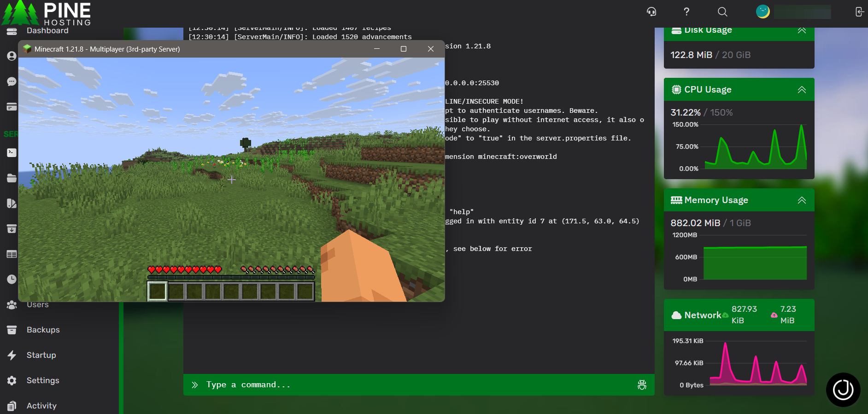Log out using the exit icon
868x414 pixels.
click(x=859, y=12)
